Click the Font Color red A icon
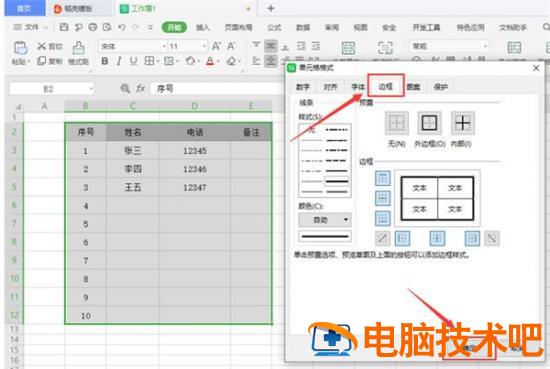The height and width of the screenshot is (369, 550). (210, 61)
